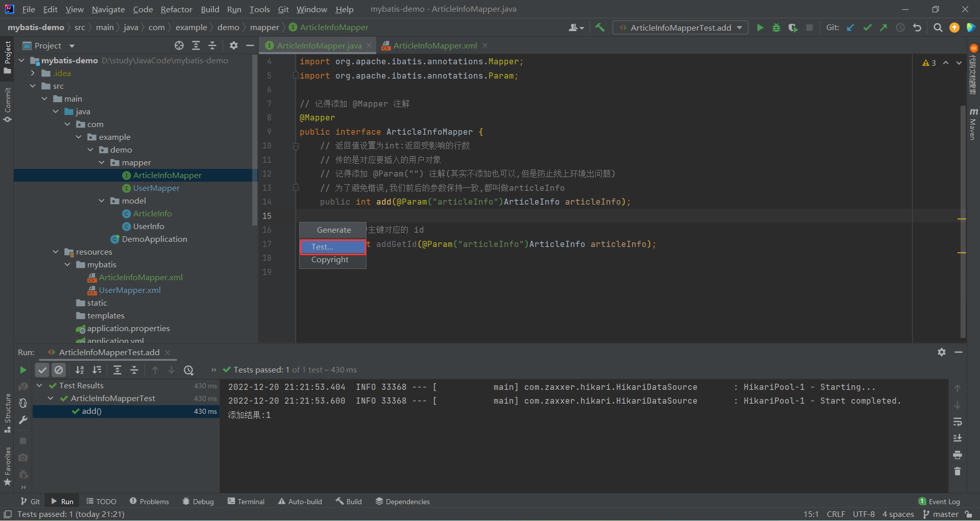Build project using hammer icon
Image resolution: width=980 pixels, height=521 pixels.
click(600, 28)
